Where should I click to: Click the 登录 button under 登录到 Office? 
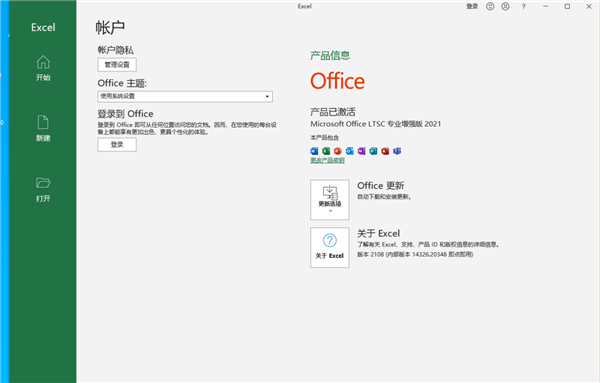point(117,145)
